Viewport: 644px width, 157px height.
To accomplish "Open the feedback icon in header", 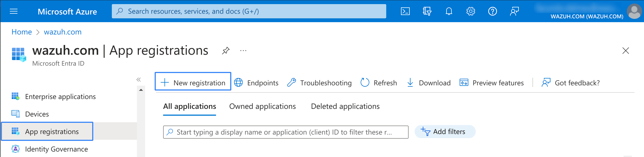I will (514, 11).
